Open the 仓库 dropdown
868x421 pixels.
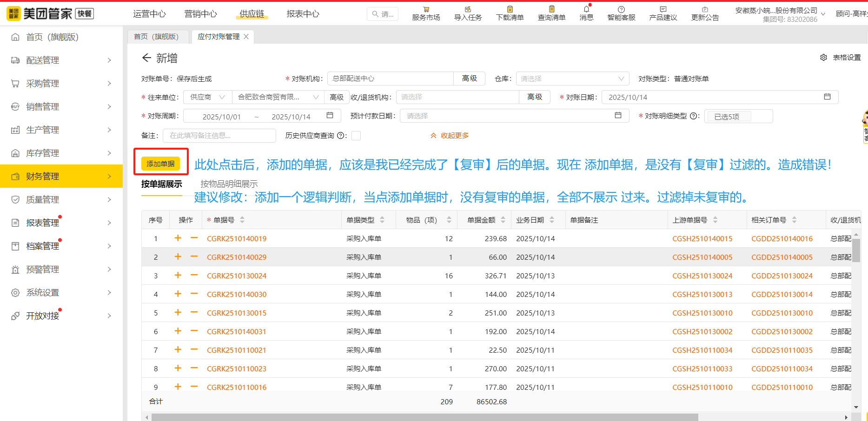point(572,79)
